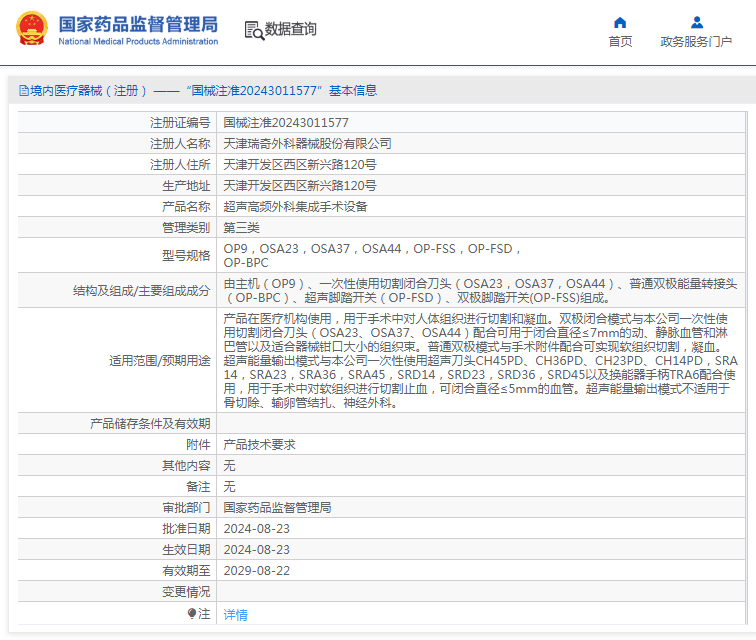Select the 注册人名称 label
756x640 pixels.
click(x=180, y=143)
